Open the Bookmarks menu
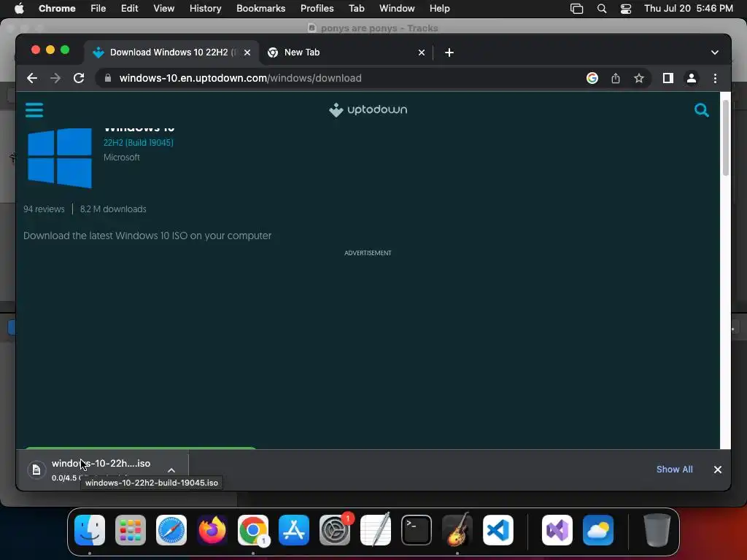Viewport: 747px width, 560px height. coord(260,9)
